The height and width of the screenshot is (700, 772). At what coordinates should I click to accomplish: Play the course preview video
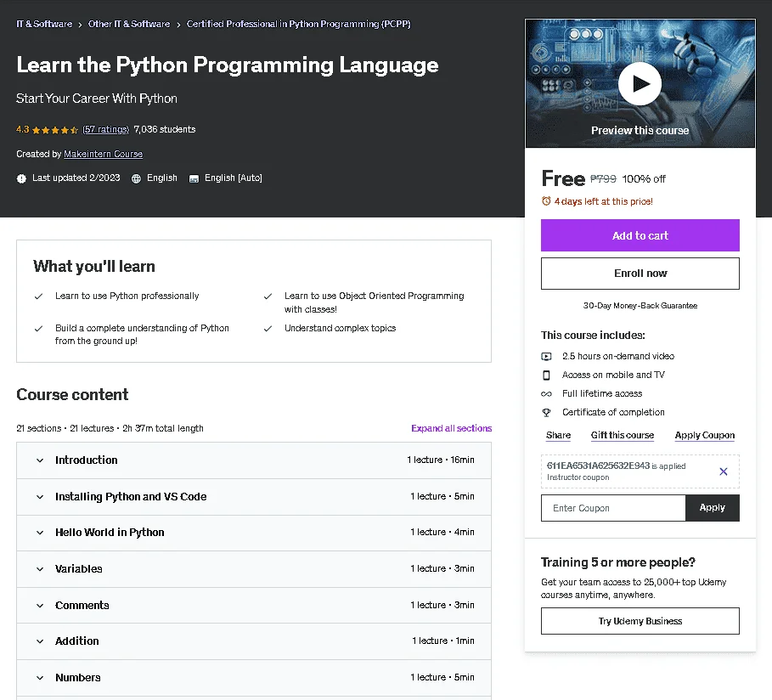[x=640, y=84]
